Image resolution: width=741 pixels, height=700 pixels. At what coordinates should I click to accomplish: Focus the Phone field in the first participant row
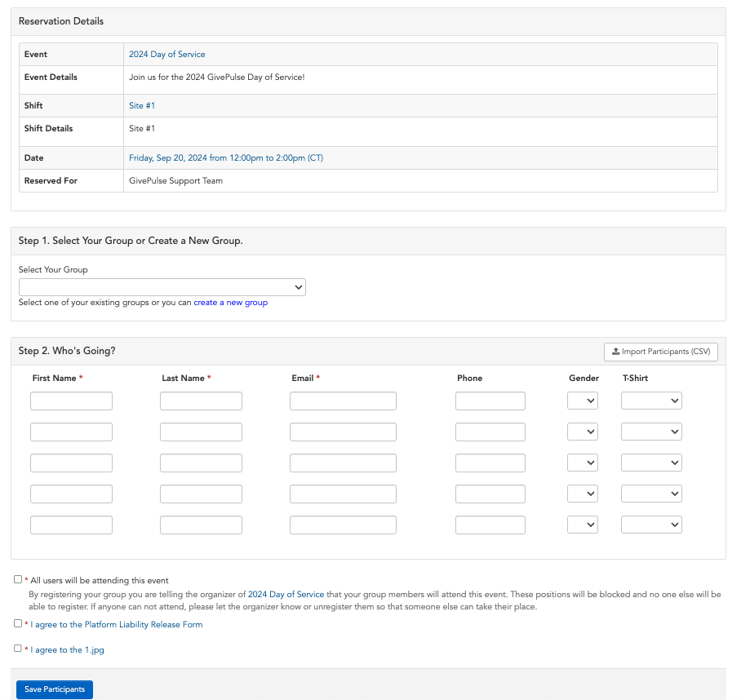pos(490,401)
